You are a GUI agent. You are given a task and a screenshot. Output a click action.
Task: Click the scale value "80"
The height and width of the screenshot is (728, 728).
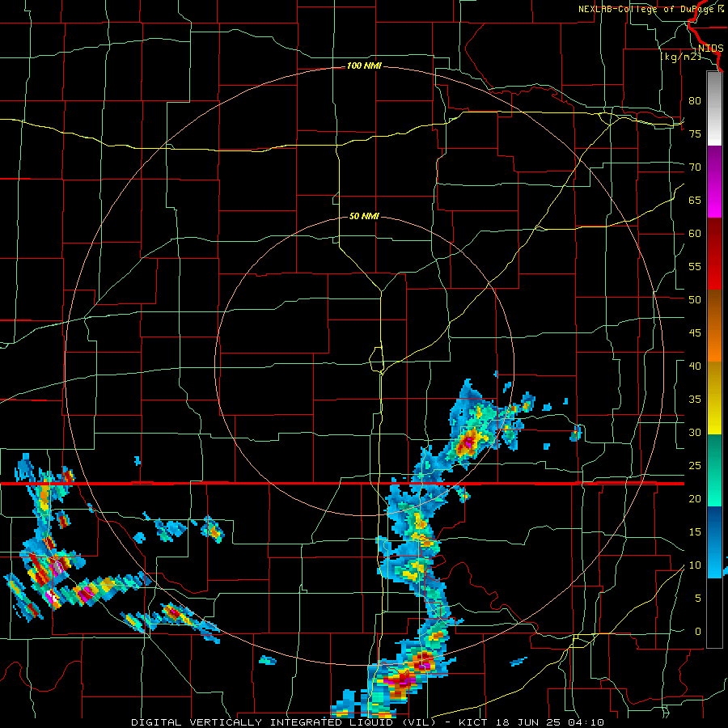coord(695,101)
